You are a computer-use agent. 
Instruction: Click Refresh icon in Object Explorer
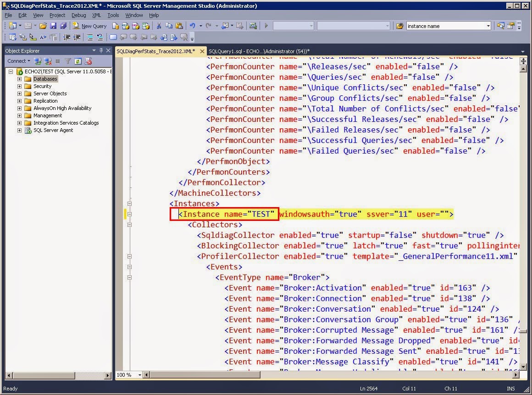tap(78, 61)
